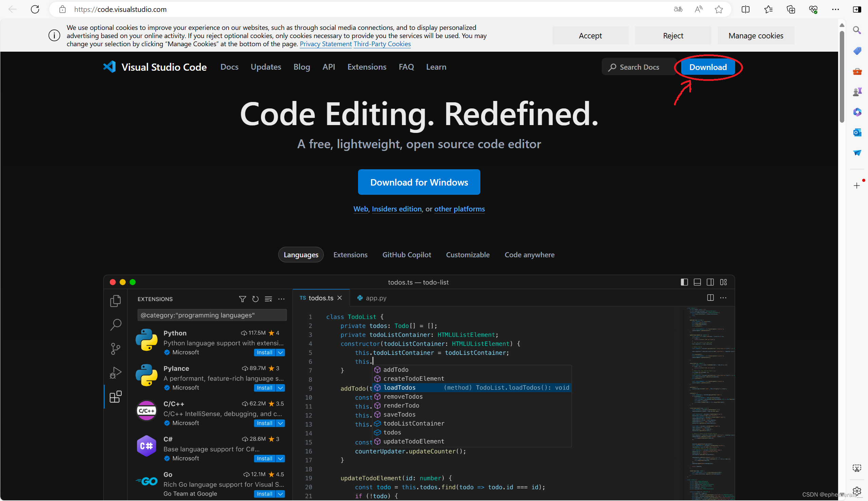Toggle primary sidebar layout icon
Screen dimensions: 868x501
(684, 282)
